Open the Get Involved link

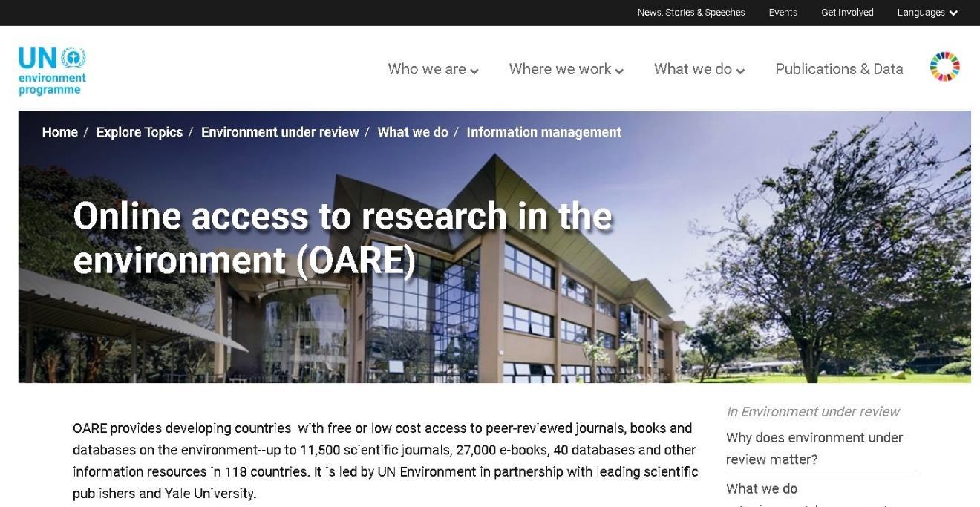(x=847, y=13)
